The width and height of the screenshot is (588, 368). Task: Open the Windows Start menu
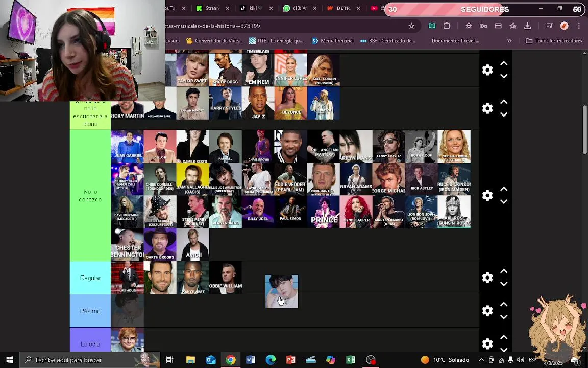click(x=9, y=360)
